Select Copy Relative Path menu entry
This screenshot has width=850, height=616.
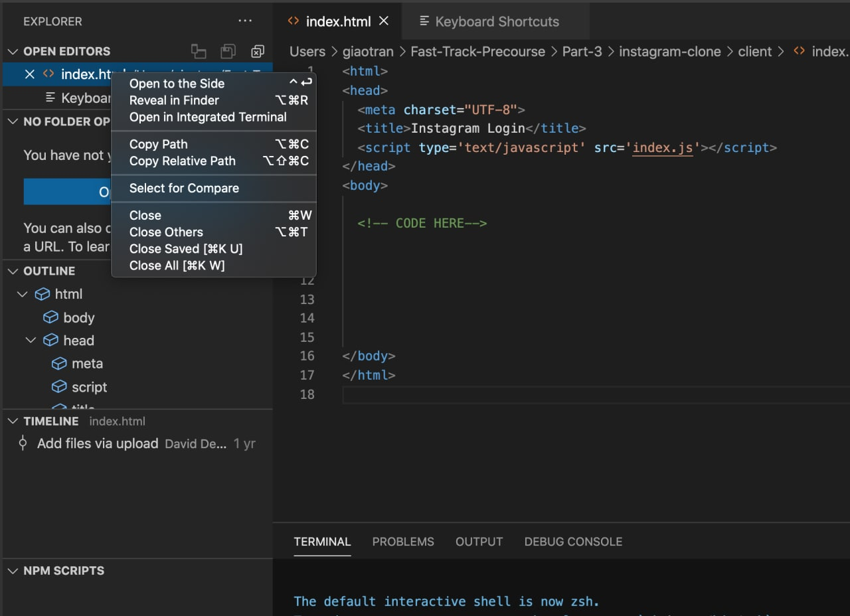(182, 161)
